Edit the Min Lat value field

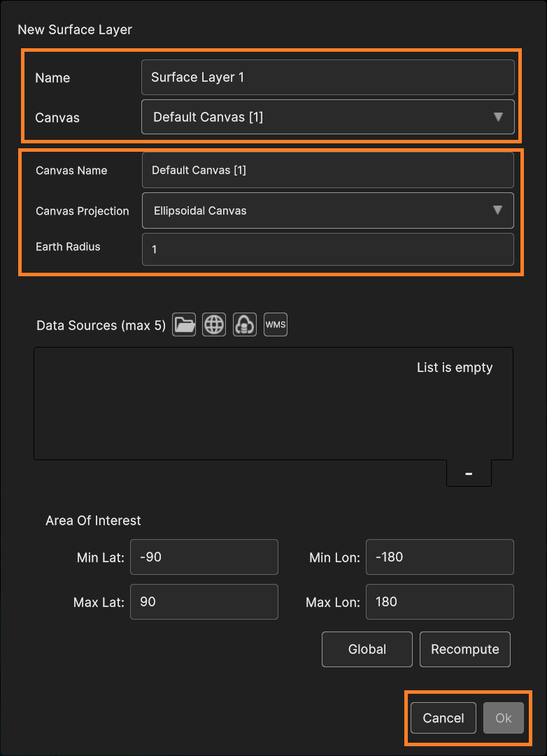coord(204,557)
